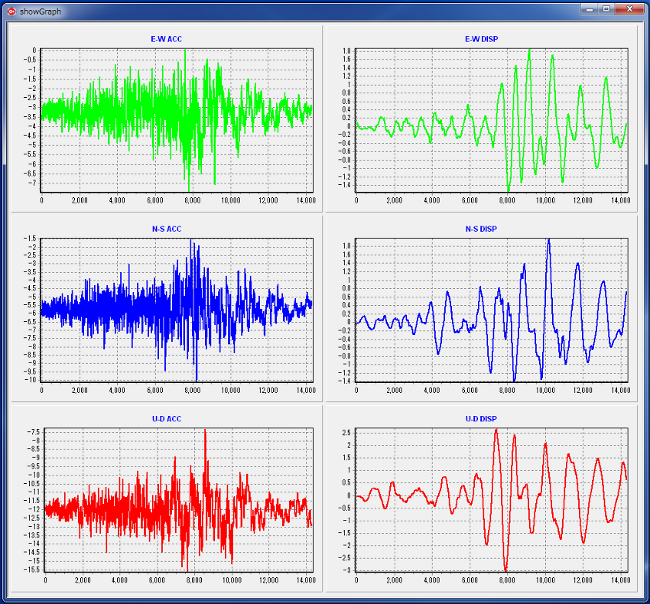Viewport: 650px width, 604px height.
Task: Click the U-D DISP chart title
Action: click(481, 419)
